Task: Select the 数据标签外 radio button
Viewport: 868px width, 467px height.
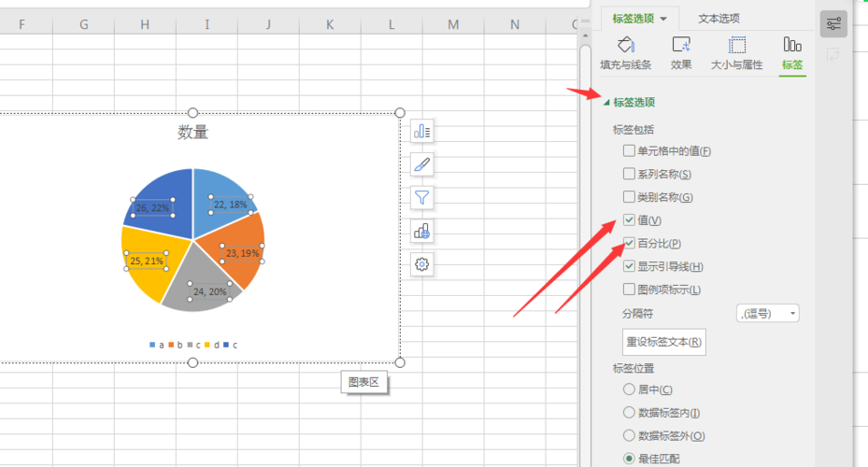Action: click(x=629, y=436)
